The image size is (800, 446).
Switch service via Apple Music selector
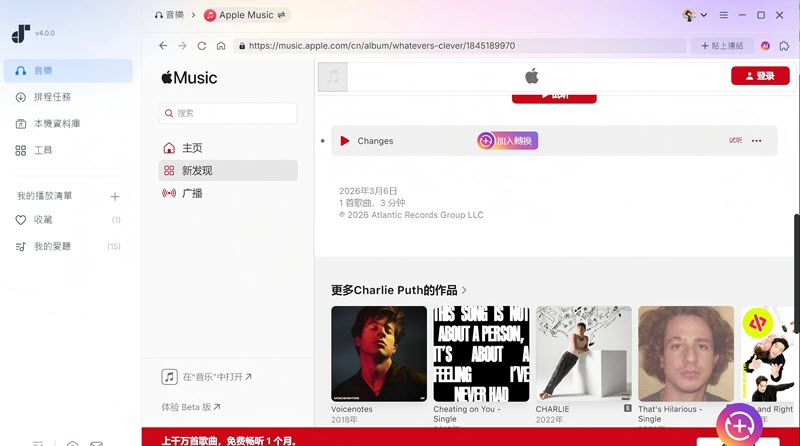[245, 15]
